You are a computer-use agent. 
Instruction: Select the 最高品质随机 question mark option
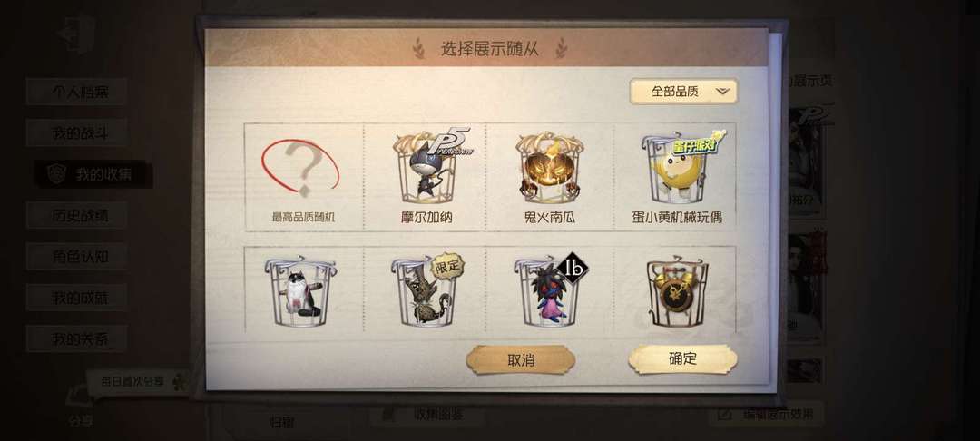(x=304, y=178)
